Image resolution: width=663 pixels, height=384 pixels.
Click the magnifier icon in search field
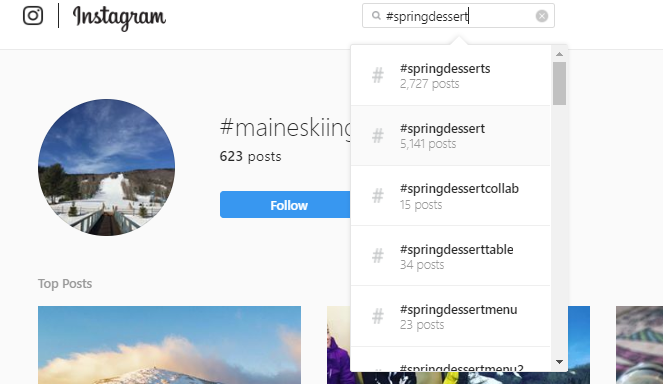click(x=376, y=16)
